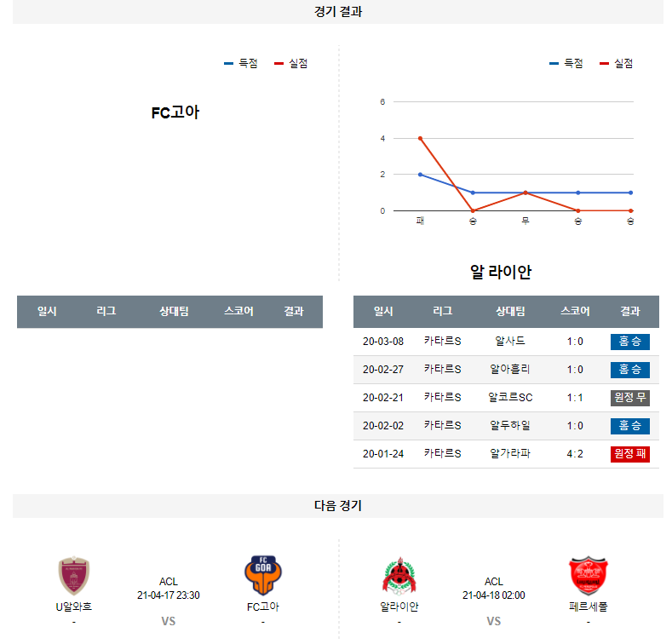Click the 경기 결과 section title bar
This screenshot has width=672, height=644.
[x=337, y=12]
